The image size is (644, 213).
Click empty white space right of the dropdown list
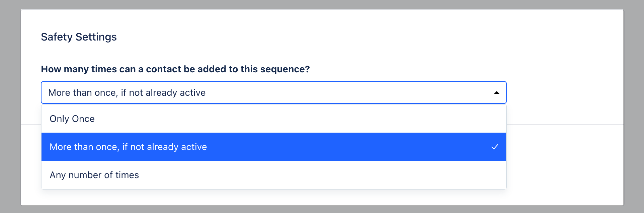tap(566, 161)
